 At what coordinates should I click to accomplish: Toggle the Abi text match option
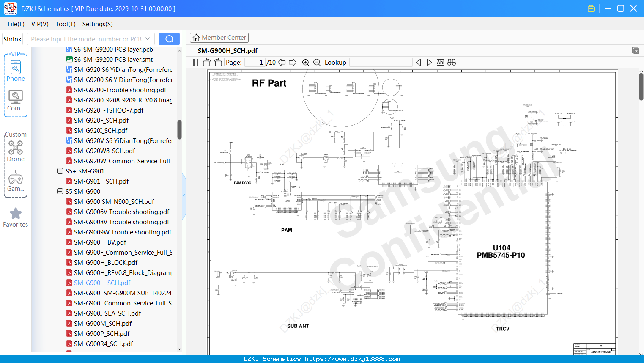click(x=440, y=62)
